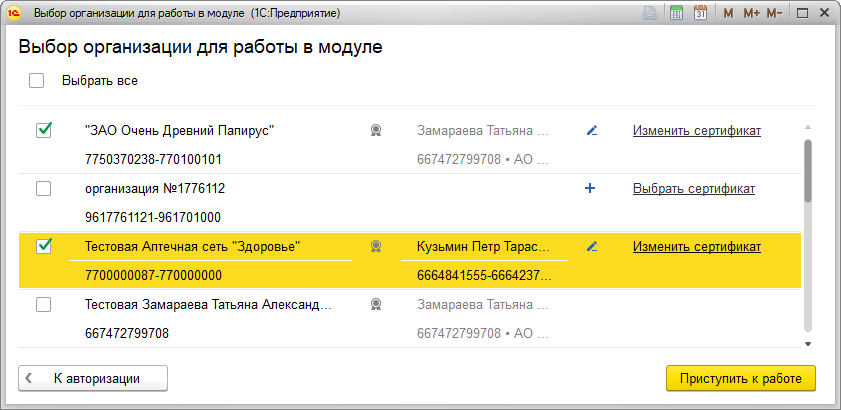Click the Кузьмин Петр Тарас... certificate owner

tap(483, 246)
